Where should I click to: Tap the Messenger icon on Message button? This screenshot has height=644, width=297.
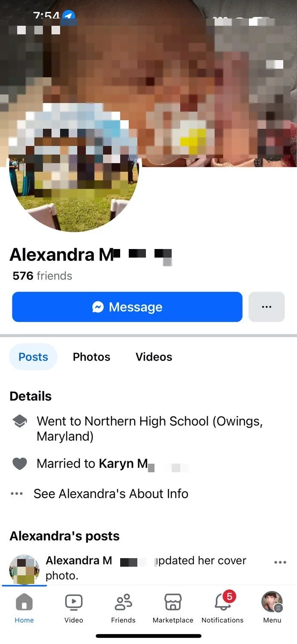(x=98, y=307)
